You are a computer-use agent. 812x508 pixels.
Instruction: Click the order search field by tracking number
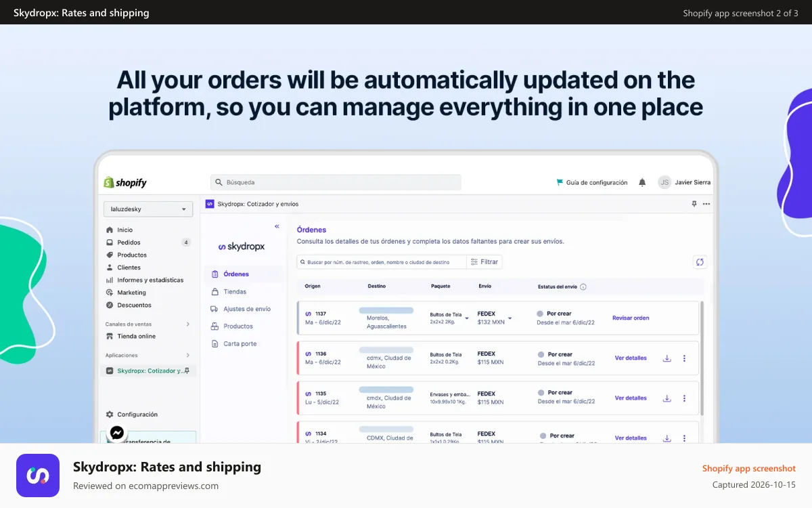(382, 262)
